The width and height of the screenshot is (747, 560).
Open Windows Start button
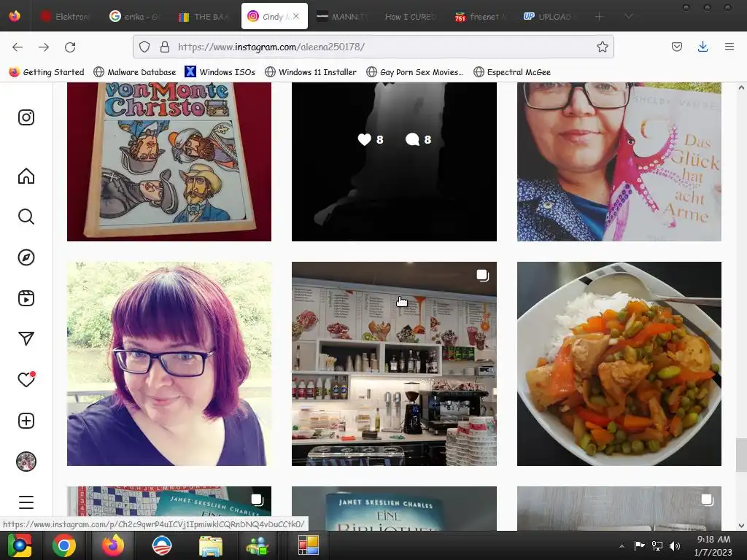20,545
